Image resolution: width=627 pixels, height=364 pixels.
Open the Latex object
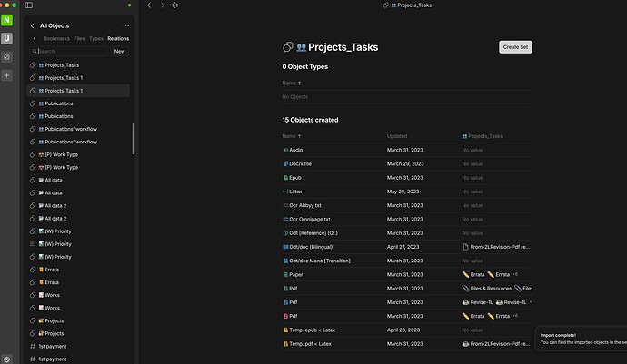pyautogui.click(x=295, y=192)
